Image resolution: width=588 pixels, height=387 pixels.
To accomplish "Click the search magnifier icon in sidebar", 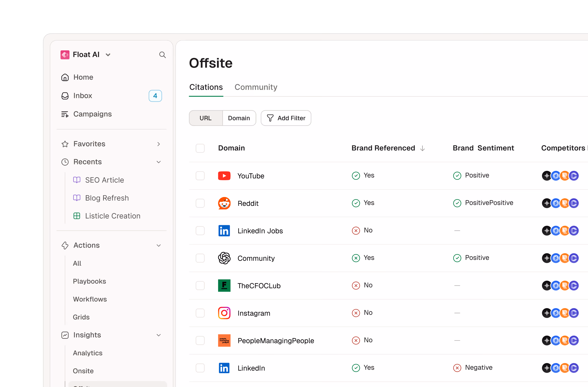I will pyautogui.click(x=162, y=55).
